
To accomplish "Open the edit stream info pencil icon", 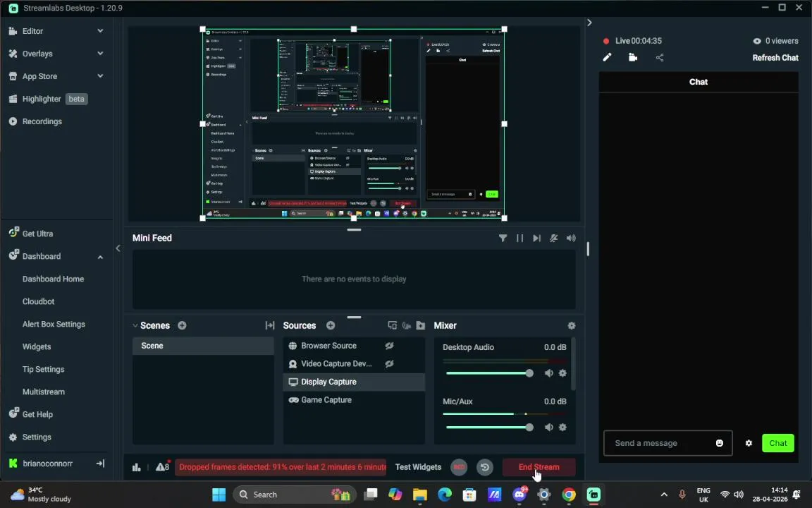I will (x=607, y=58).
